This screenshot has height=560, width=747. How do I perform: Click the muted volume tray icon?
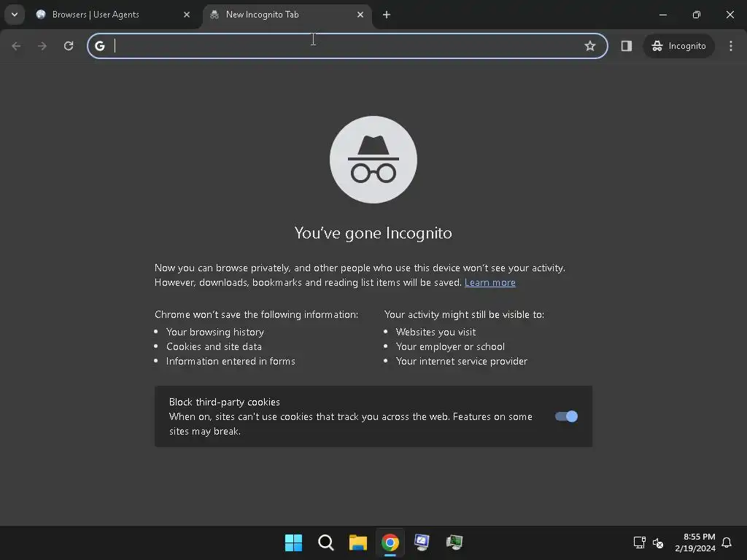pyautogui.click(x=658, y=542)
